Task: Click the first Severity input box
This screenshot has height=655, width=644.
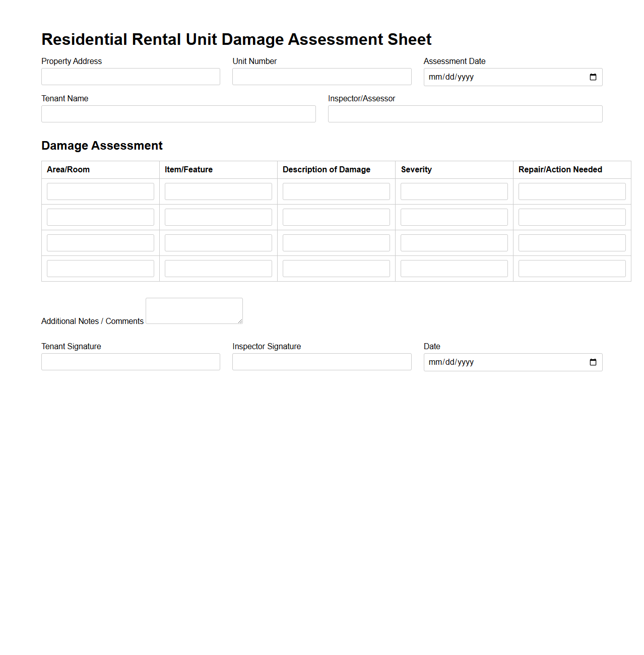Action: coord(454,191)
